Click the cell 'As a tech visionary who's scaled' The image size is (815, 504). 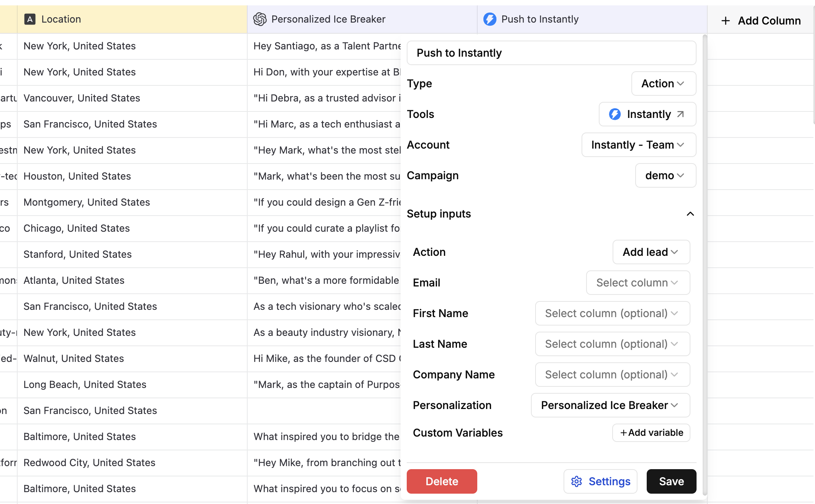[x=324, y=306]
